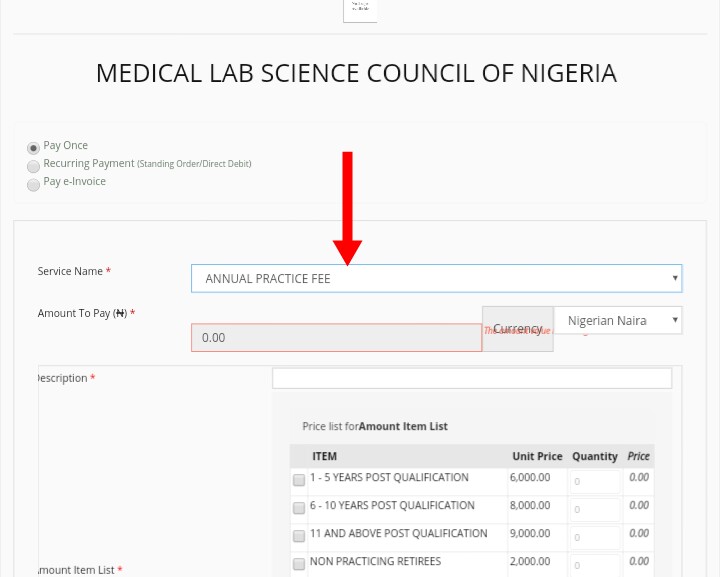720x577 pixels.
Task: Open the Nigerian Naira currency dropdown
Action: point(618,321)
